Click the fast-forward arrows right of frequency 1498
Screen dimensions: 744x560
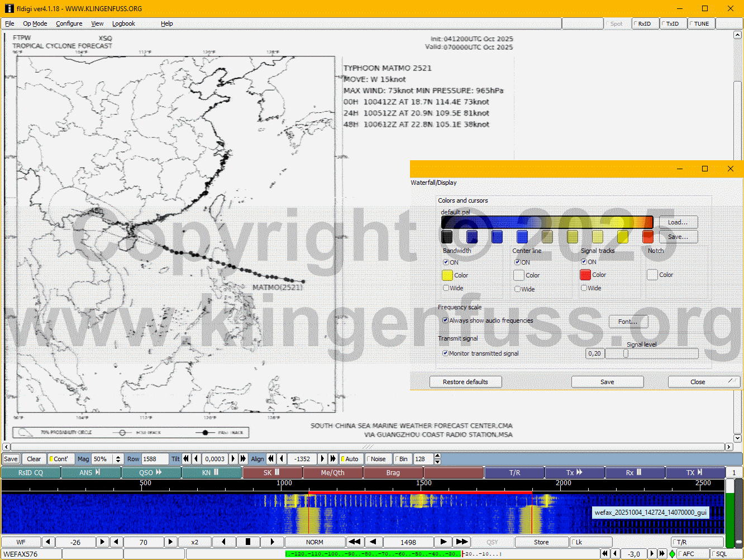click(461, 542)
